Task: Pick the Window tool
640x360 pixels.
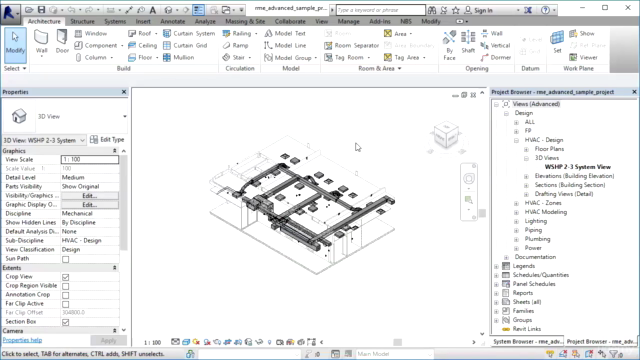Action: point(91,33)
